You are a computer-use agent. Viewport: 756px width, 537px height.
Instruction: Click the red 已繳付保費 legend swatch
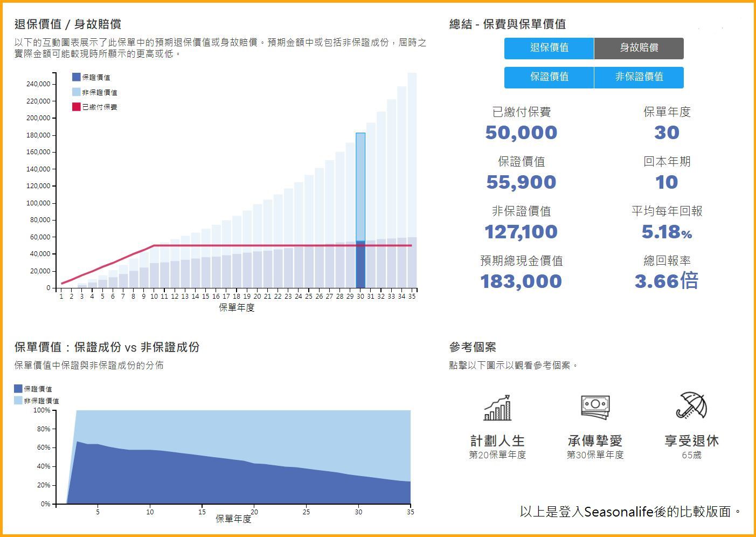pos(77,107)
